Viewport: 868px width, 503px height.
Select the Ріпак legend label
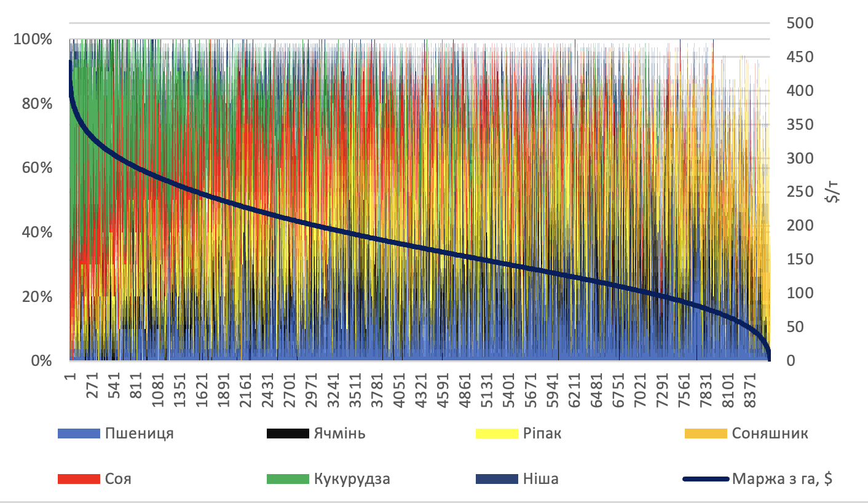tap(542, 434)
